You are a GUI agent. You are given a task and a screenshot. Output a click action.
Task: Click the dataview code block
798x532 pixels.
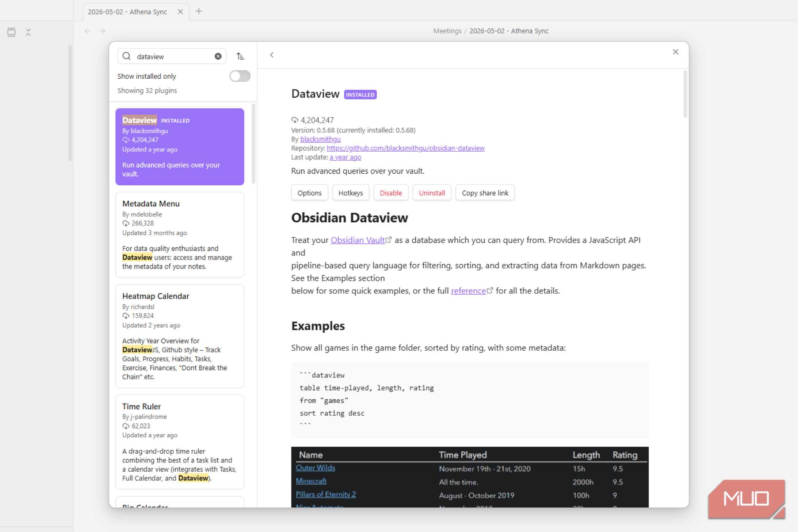(470, 400)
